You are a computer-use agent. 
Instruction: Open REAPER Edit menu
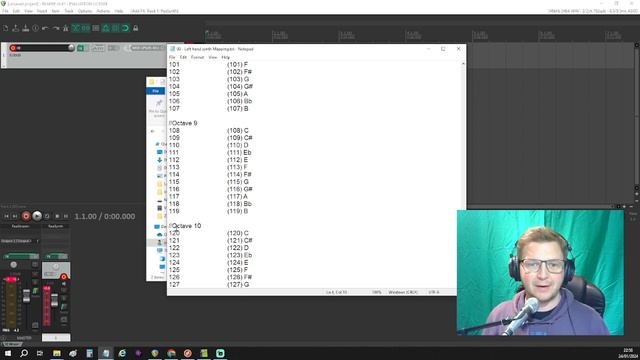pyautogui.click(x=16, y=11)
